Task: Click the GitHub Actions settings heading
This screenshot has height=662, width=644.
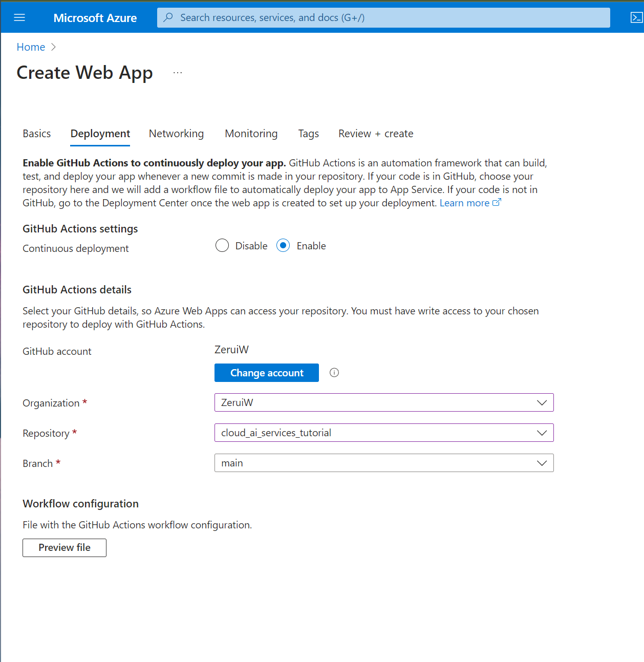Action: pos(80,229)
